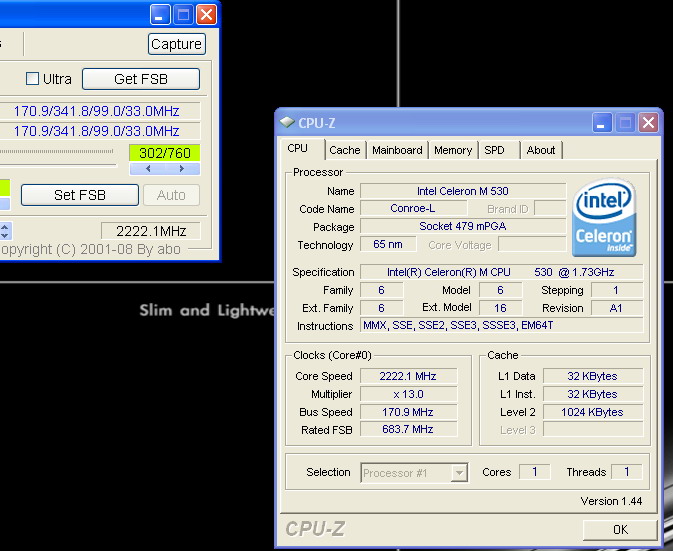Click the Specification field text
Screen dimensions: 673x551
(x=501, y=272)
